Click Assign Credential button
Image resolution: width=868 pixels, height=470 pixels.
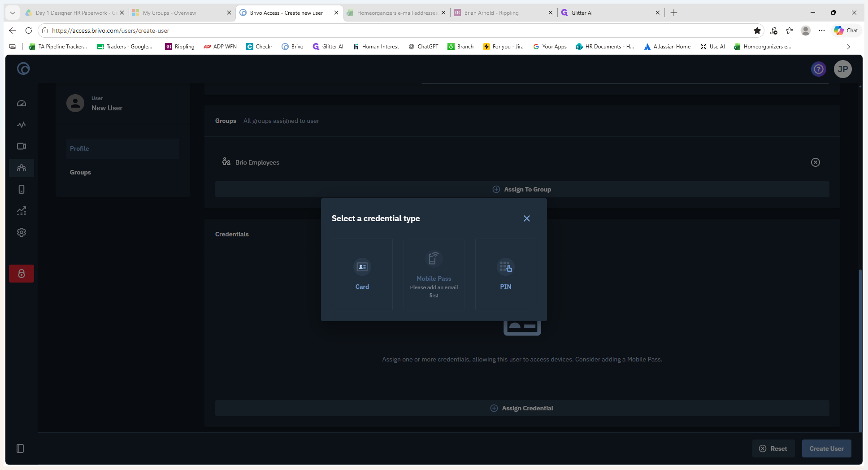[522, 408]
